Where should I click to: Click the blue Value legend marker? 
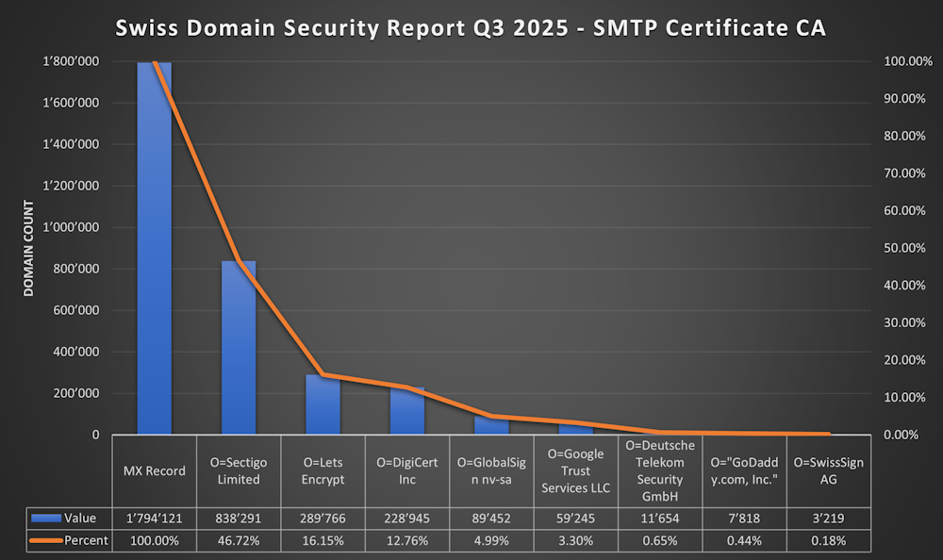46,518
